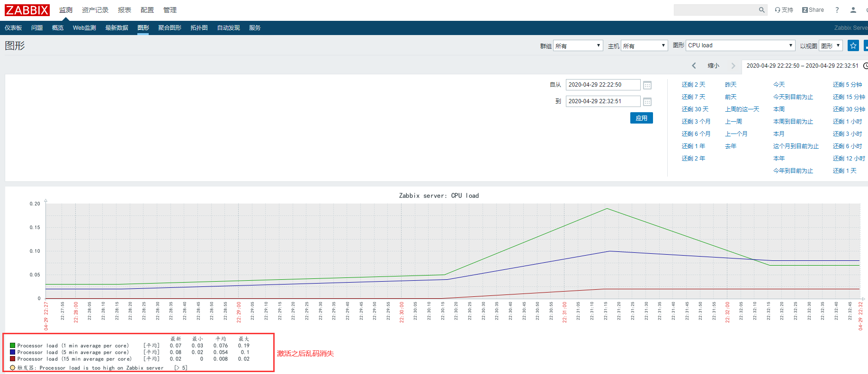
Task: Select Last 2 years range
Action: pos(693,159)
